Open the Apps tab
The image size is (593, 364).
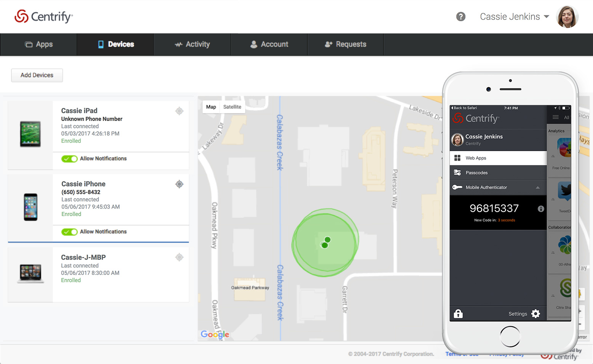[x=38, y=44]
